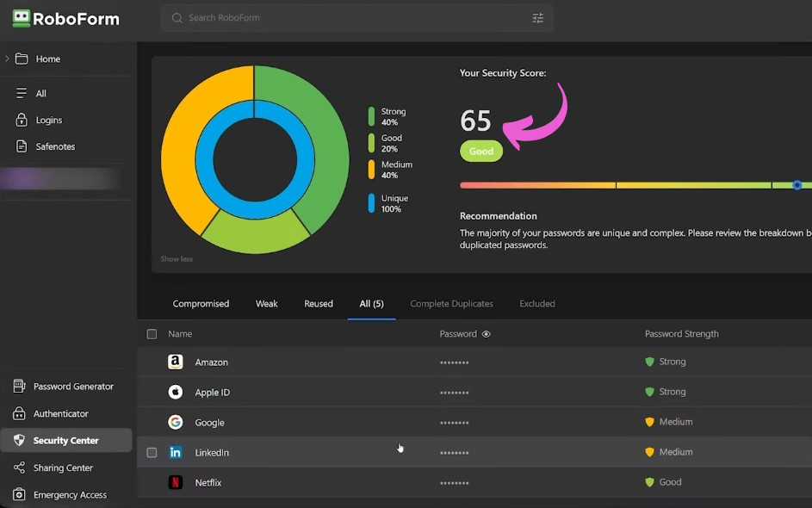Select the All (5) tab

coord(372,303)
